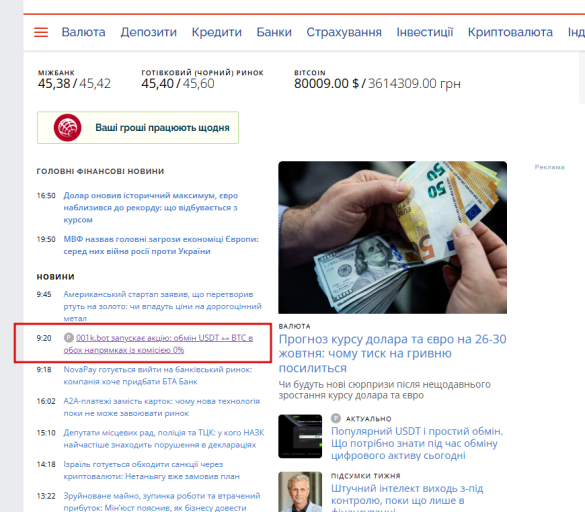Select Банки in the navigation bar
Screen dimensions: 585x512
[x=274, y=32]
